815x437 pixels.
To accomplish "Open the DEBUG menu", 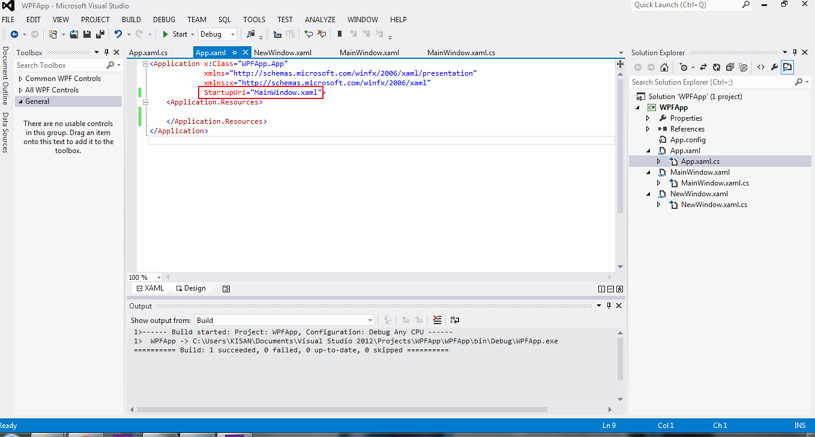I will click(x=164, y=20).
